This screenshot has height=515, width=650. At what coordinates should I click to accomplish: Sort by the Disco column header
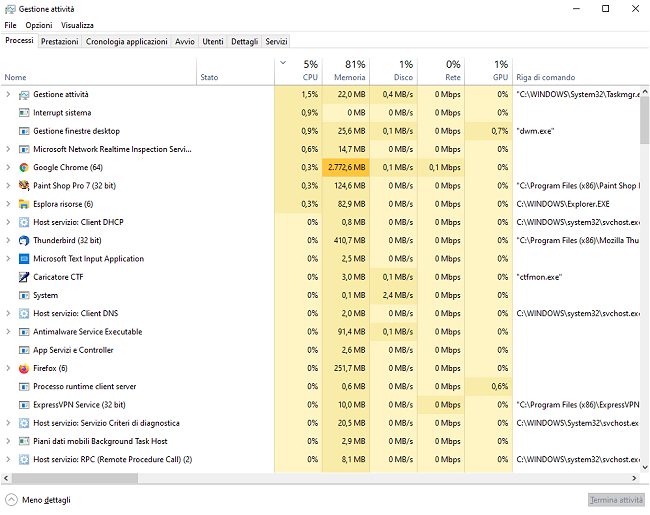(x=393, y=71)
